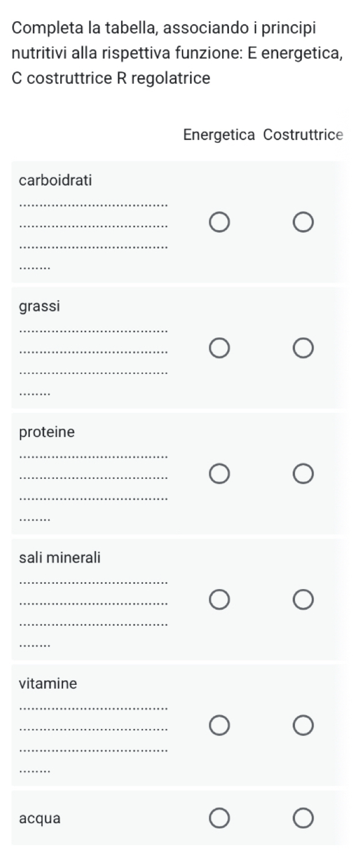Viewport: 361px width, 868px height.
Task: Click the grassi row label
Action: tap(40, 307)
